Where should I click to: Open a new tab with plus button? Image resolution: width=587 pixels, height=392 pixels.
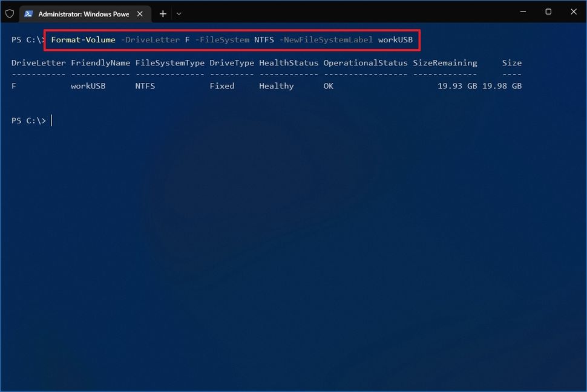pos(163,14)
